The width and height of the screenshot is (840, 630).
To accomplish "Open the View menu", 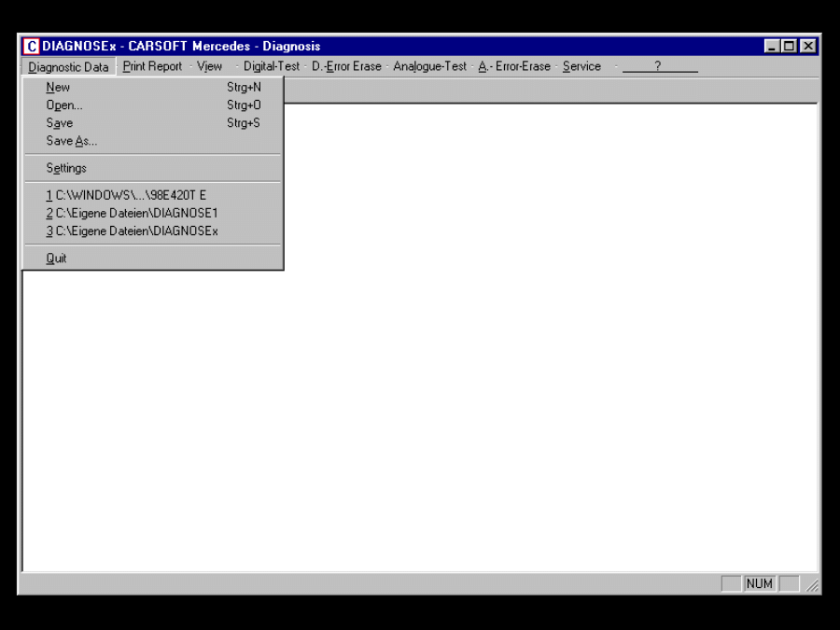I will (x=209, y=67).
